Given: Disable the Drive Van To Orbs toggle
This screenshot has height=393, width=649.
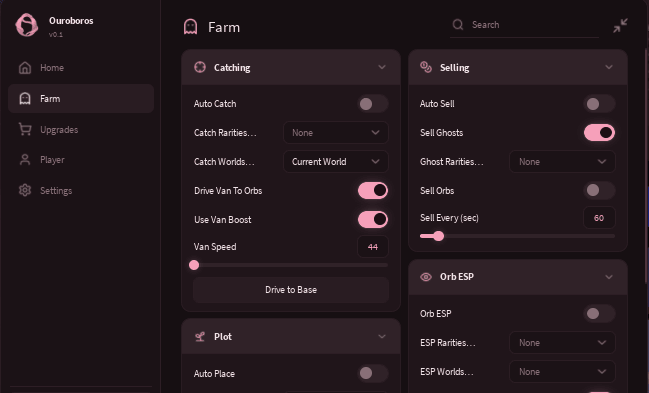Looking at the screenshot, I should (373, 190).
